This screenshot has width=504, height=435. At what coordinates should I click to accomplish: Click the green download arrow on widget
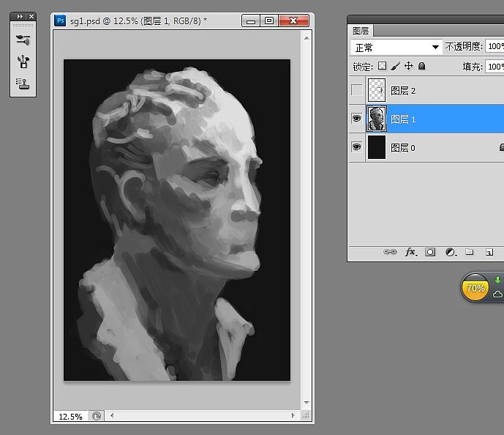point(497,280)
